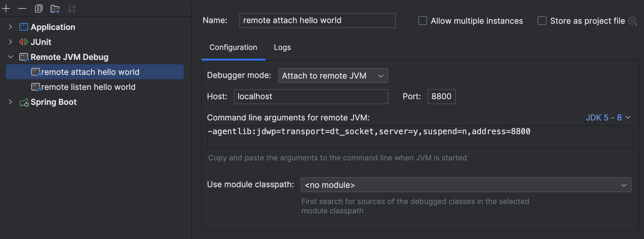Switch to the Logs tab
Screen dimensions: 644x239
coord(282,47)
